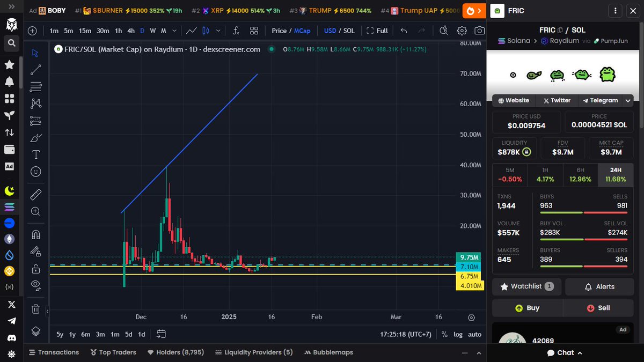
Task: Toggle hide all drawings eye icon
Action: (x=35, y=285)
